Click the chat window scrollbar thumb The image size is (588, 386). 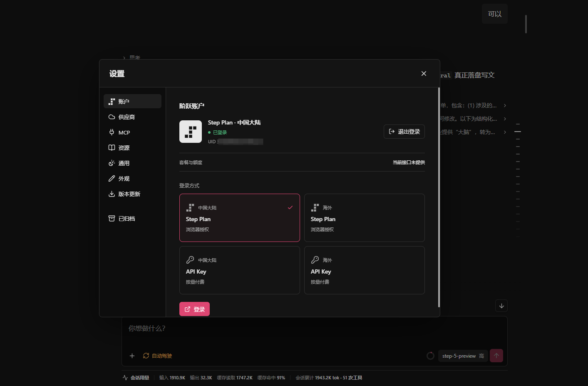[x=526, y=24]
